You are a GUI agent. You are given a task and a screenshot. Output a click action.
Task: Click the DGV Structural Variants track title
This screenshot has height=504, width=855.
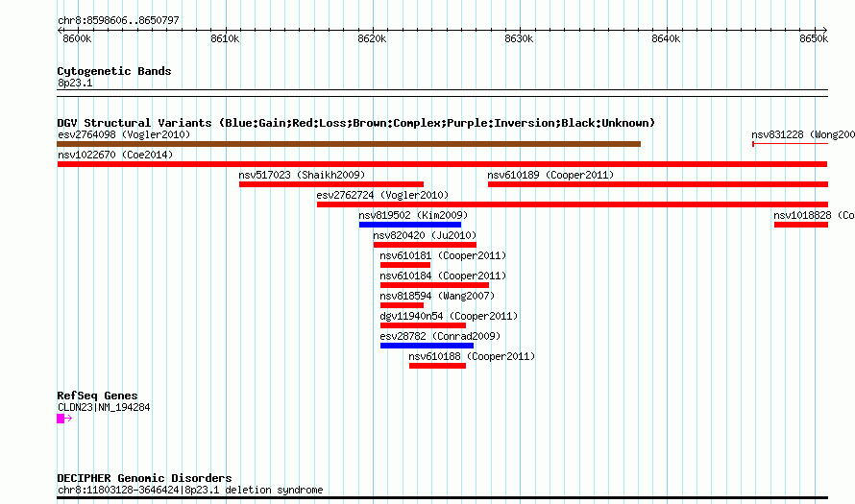(x=355, y=123)
